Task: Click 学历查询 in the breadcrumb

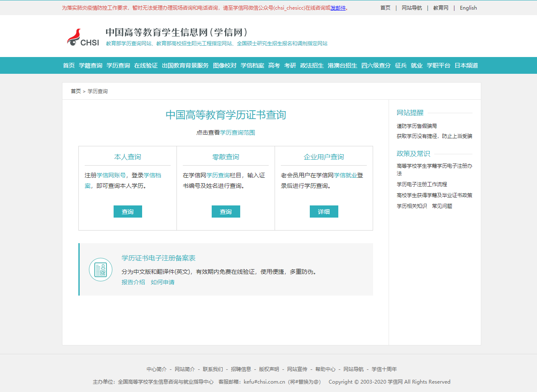Action: coord(98,91)
